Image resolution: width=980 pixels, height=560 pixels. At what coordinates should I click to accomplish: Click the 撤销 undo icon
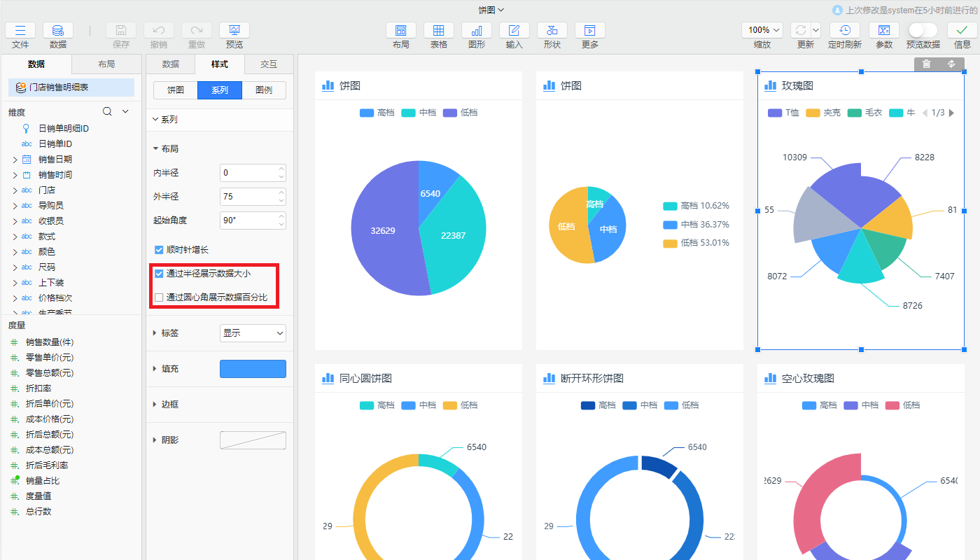(x=159, y=30)
